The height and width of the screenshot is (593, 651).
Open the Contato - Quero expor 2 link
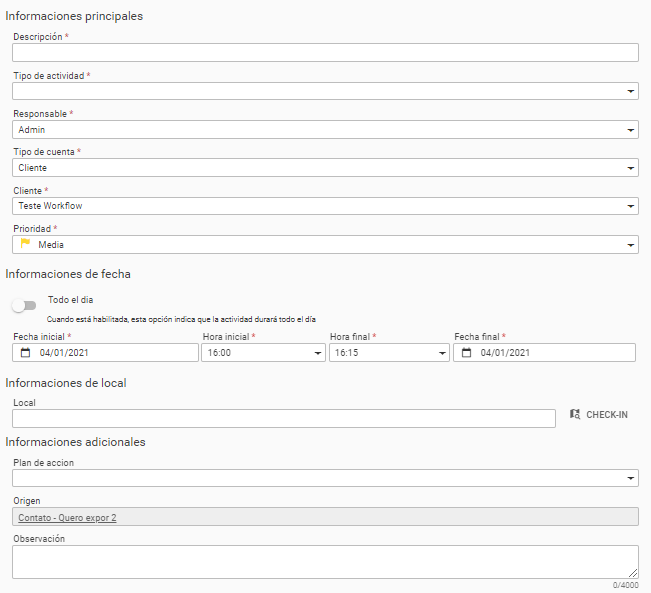click(x=67, y=518)
